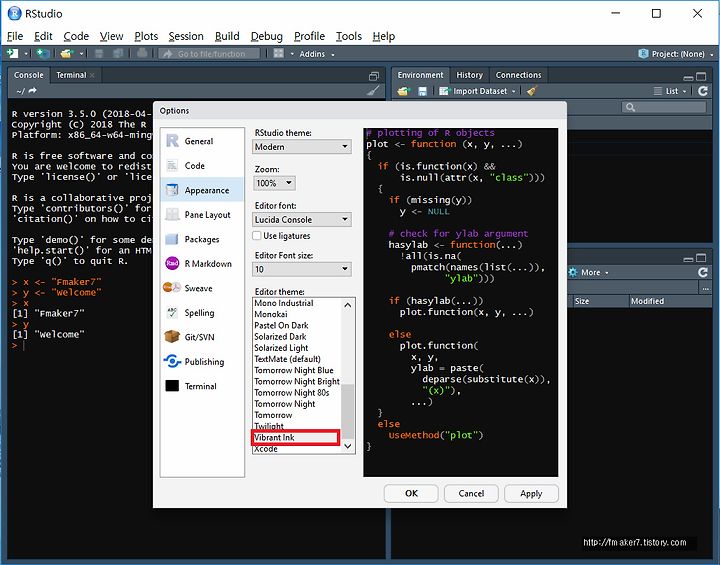Click the clear environment broom icon

[x=532, y=91]
